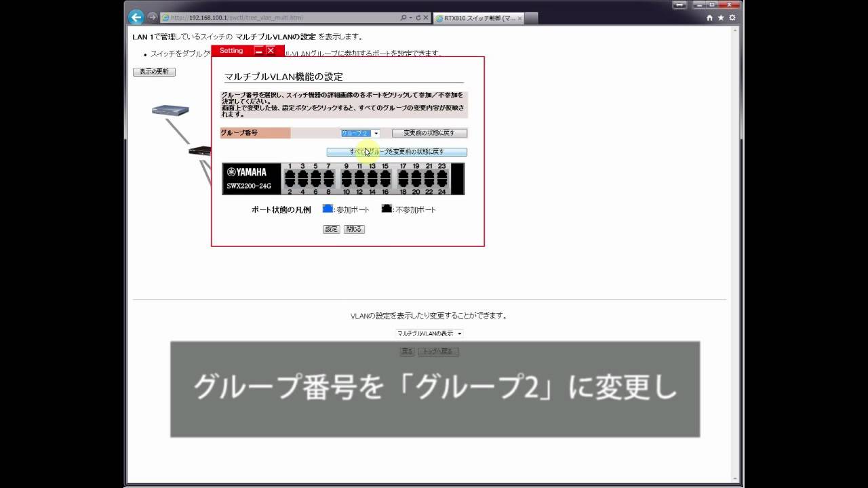Minimize the Setting dialog
Viewport: 868px width, 488px height.
(258, 51)
